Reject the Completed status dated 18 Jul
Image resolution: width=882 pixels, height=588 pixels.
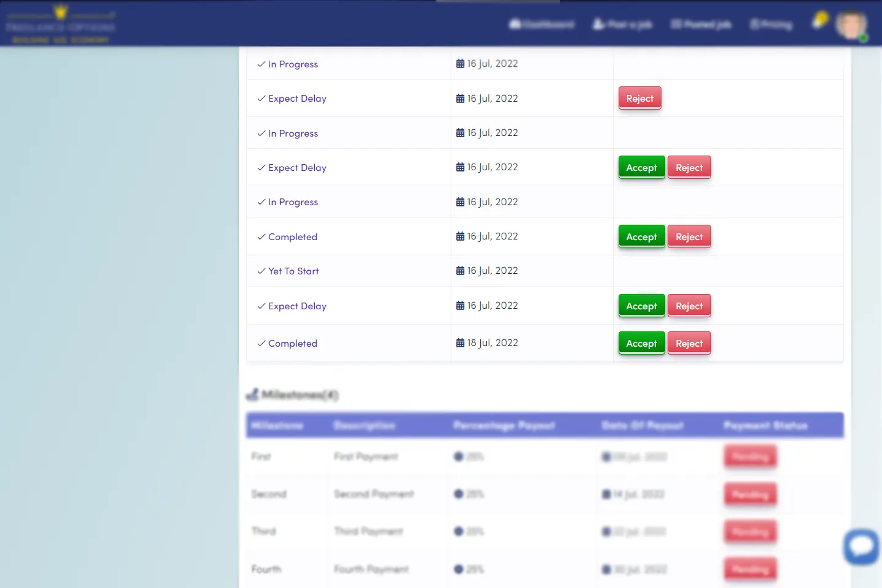click(689, 344)
